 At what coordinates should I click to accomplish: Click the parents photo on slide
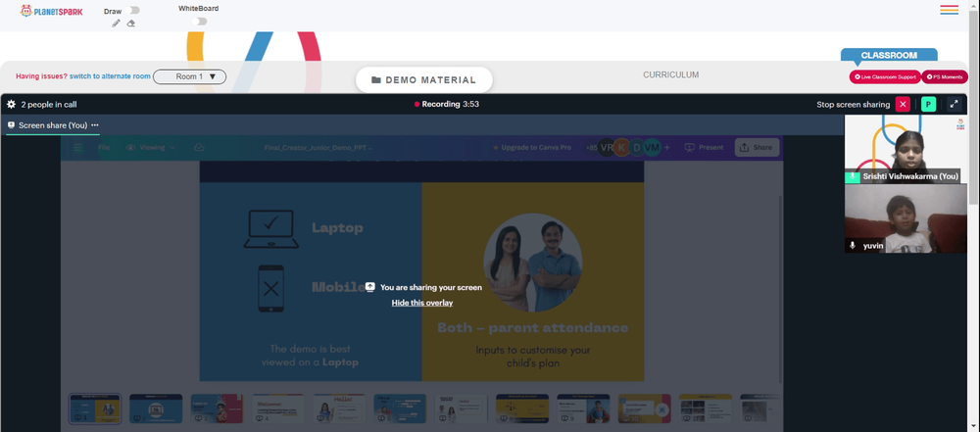[533, 263]
